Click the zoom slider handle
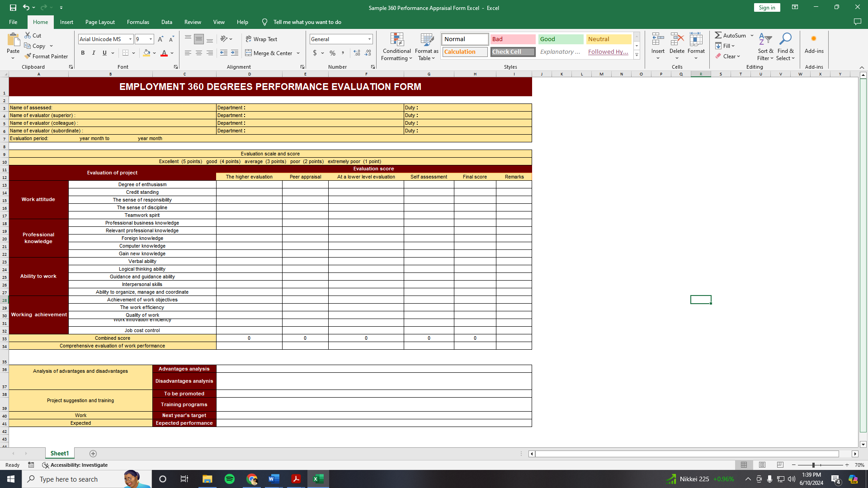 (813, 465)
